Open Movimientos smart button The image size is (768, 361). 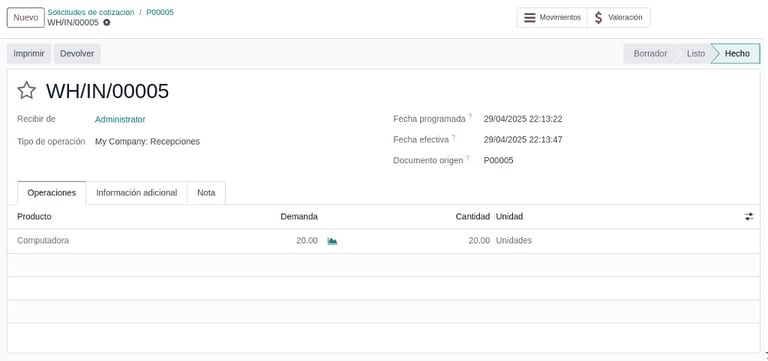(552, 18)
